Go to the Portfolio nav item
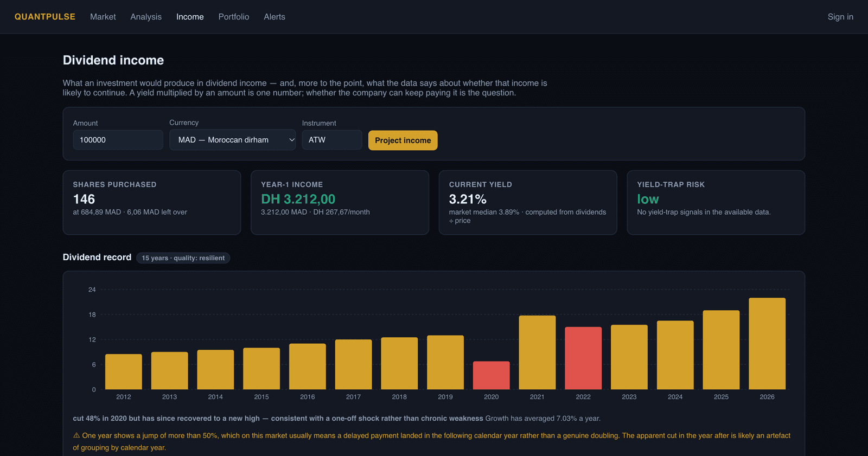This screenshot has width=868, height=456. tap(234, 17)
